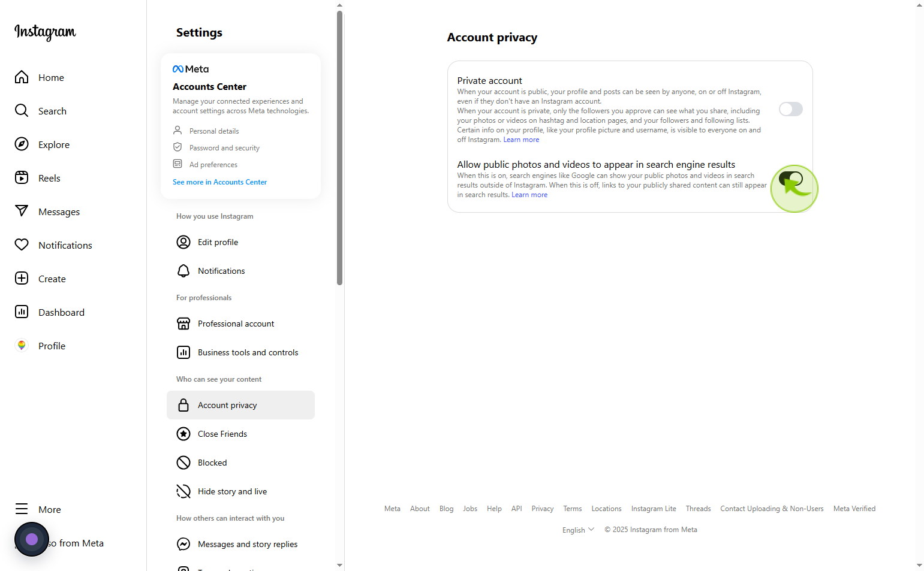Click the page scroll down arrow at far right
924x571 pixels.
point(919,565)
